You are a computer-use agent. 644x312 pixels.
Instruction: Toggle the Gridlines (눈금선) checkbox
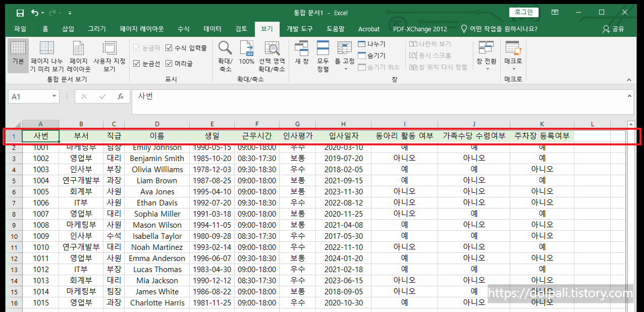tap(147, 64)
